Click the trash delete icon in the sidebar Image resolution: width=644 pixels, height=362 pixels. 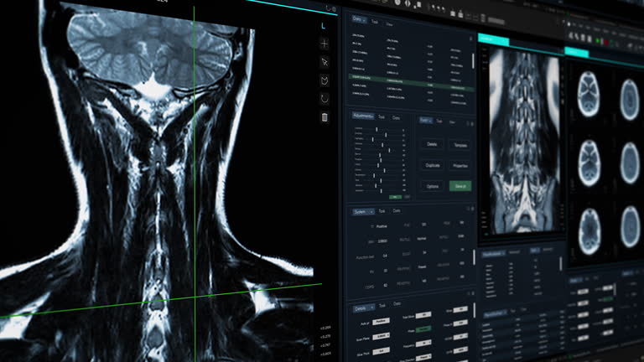pyautogui.click(x=325, y=117)
